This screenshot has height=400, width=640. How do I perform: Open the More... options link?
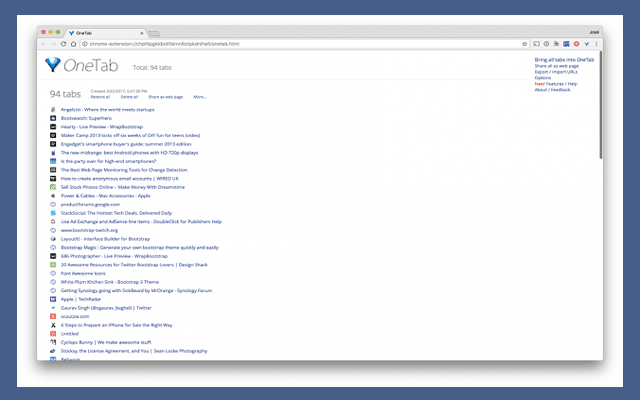click(200, 97)
